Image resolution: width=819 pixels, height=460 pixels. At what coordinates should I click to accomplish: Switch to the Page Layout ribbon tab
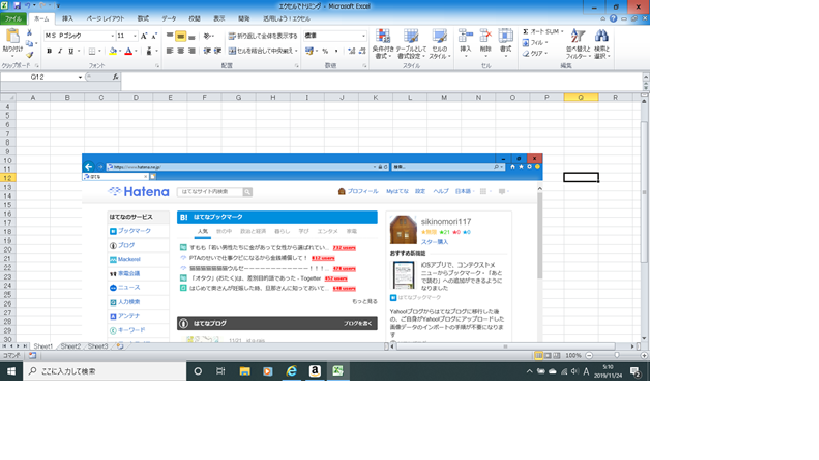105,19
